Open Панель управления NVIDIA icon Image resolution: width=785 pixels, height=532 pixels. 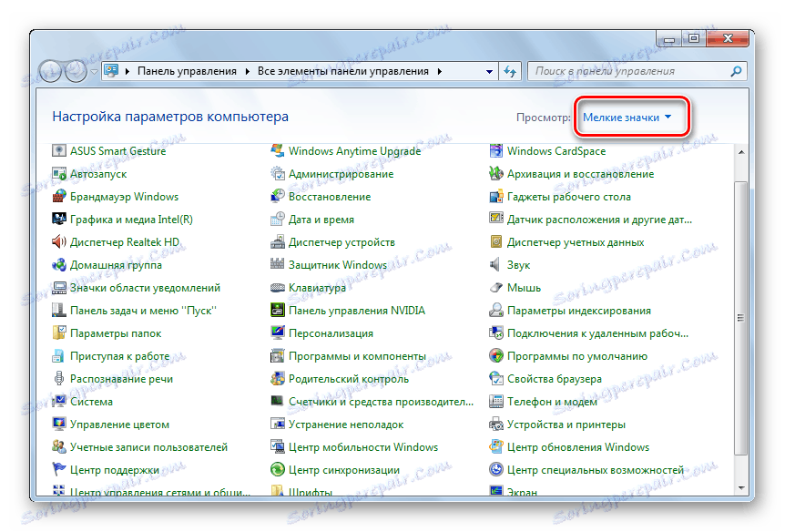coord(278,311)
